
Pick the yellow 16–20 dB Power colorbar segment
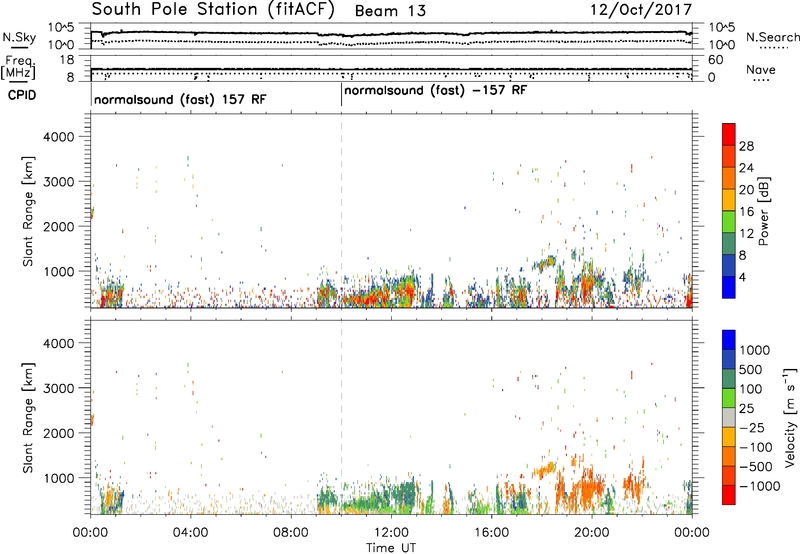(729, 200)
